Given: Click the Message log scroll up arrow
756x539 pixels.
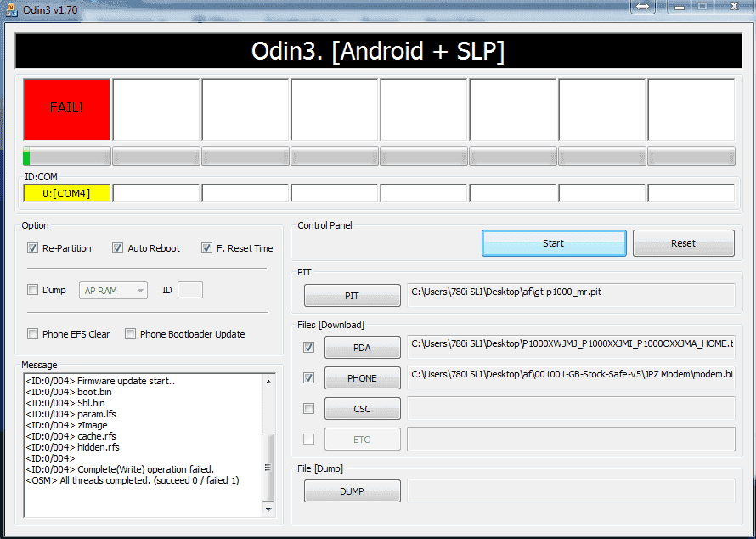Looking at the screenshot, I should [268, 381].
